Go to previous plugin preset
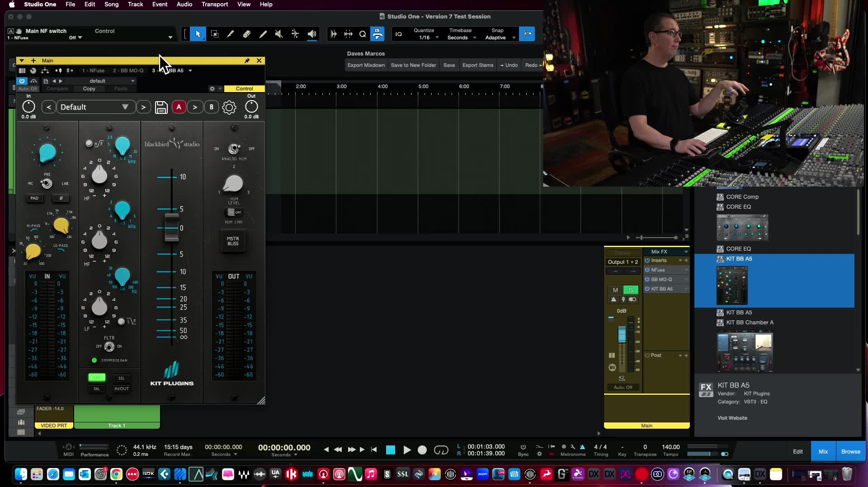Image resolution: width=868 pixels, height=487 pixels. tap(49, 107)
